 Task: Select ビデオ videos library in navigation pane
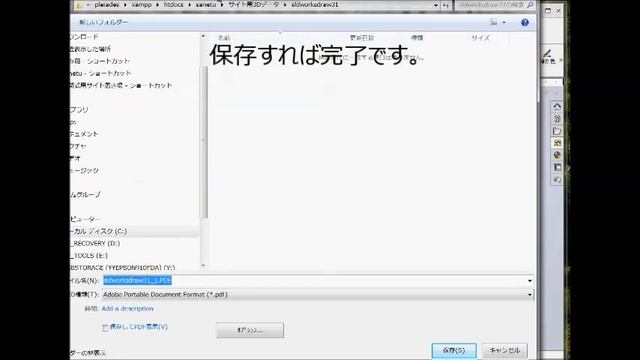pos(76,158)
